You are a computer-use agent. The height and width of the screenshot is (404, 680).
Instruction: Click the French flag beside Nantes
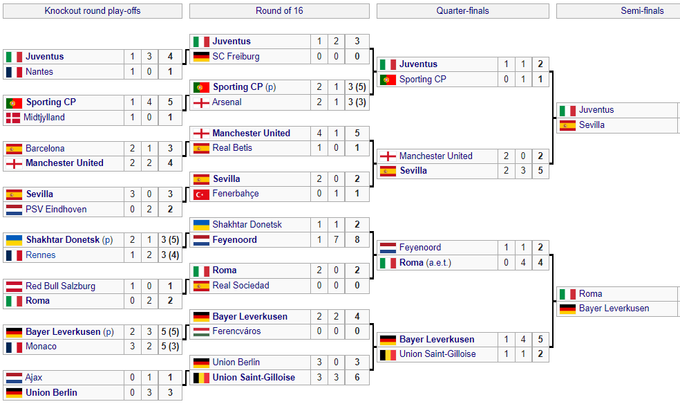point(13,72)
